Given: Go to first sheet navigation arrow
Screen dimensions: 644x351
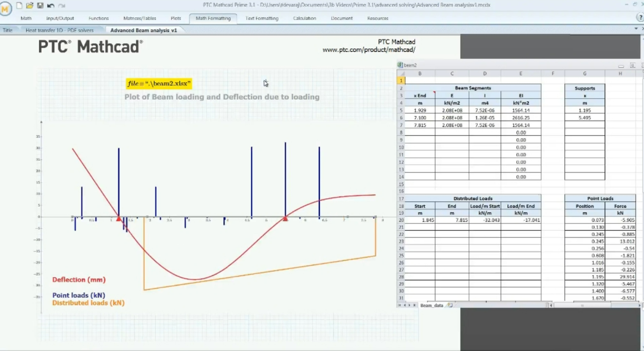Looking at the screenshot, I should (x=400, y=305).
